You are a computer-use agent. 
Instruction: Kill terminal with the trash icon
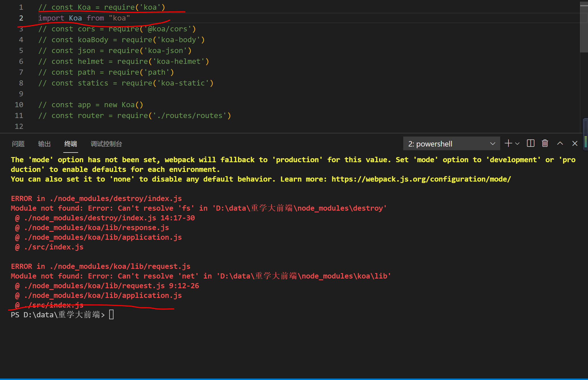click(x=545, y=143)
